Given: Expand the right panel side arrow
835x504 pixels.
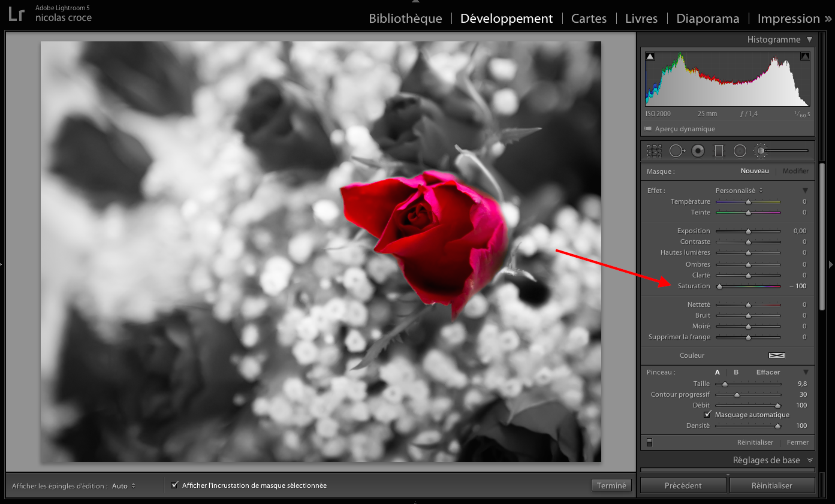Looking at the screenshot, I should point(831,264).
